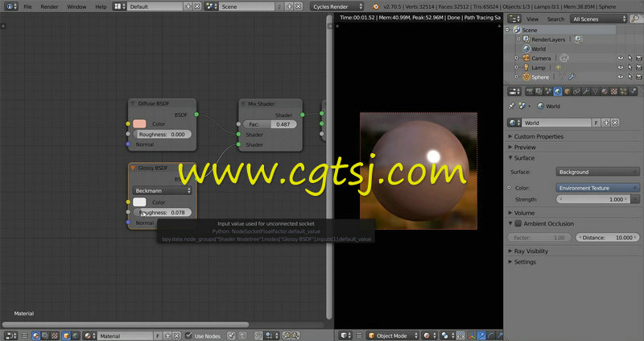Open the Object Mode dropdown
The height and width of the screenshot is (341, 644).
393,335
